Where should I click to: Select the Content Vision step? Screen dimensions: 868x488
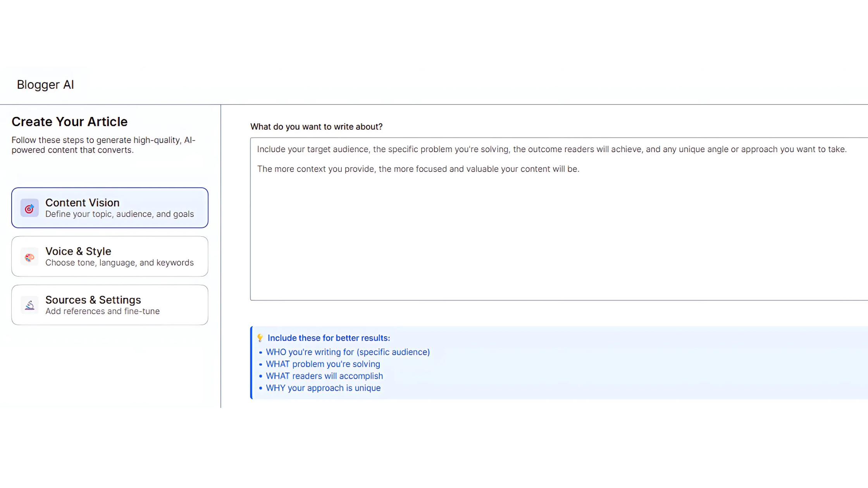click(x=110, y=208)
